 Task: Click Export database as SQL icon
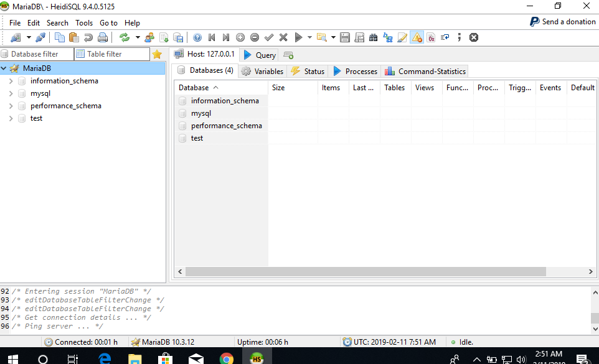click(164, 37)
